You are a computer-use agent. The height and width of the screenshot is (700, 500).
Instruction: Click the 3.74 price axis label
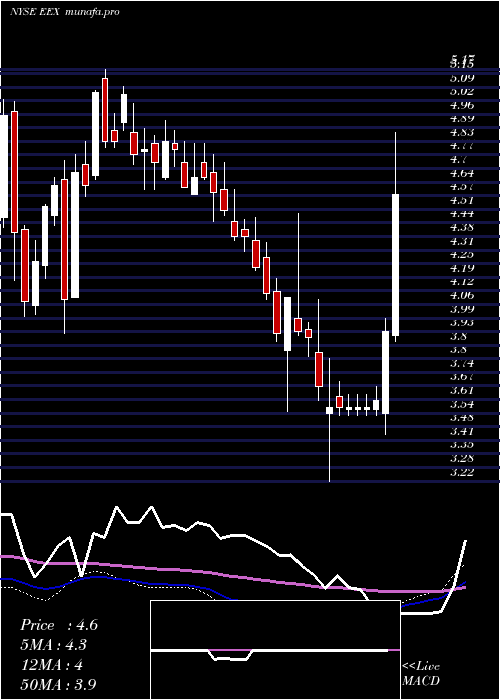coord(462,363)
